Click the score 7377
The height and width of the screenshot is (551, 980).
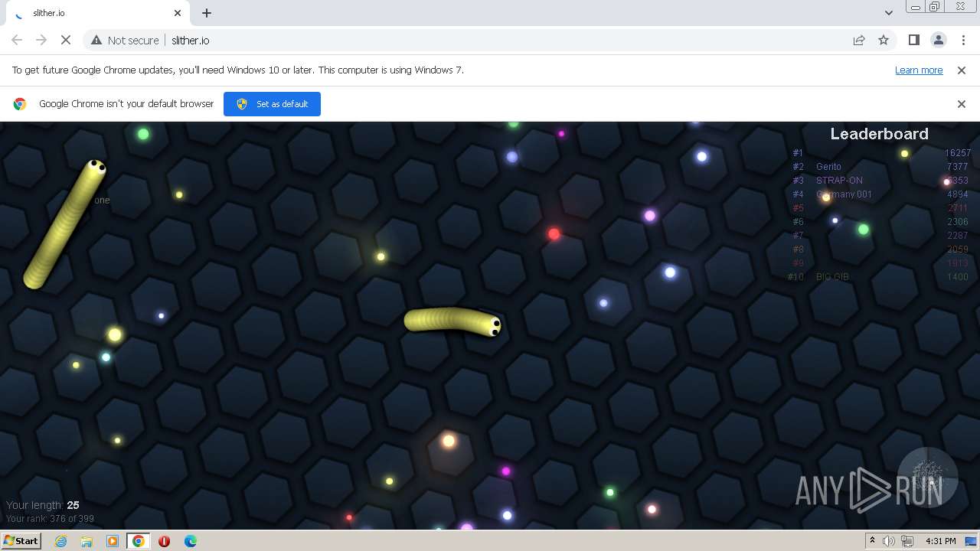958,167
